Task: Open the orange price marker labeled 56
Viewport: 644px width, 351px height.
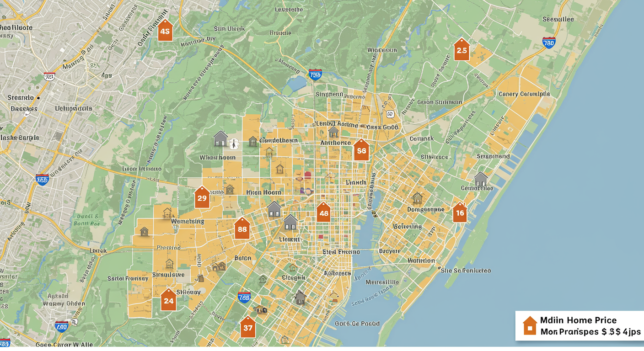Action: tap(361, 150)
